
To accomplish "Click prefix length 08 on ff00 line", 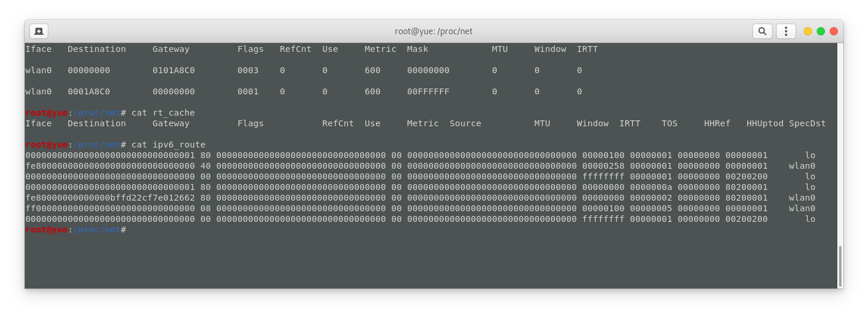I will [206, 208].
